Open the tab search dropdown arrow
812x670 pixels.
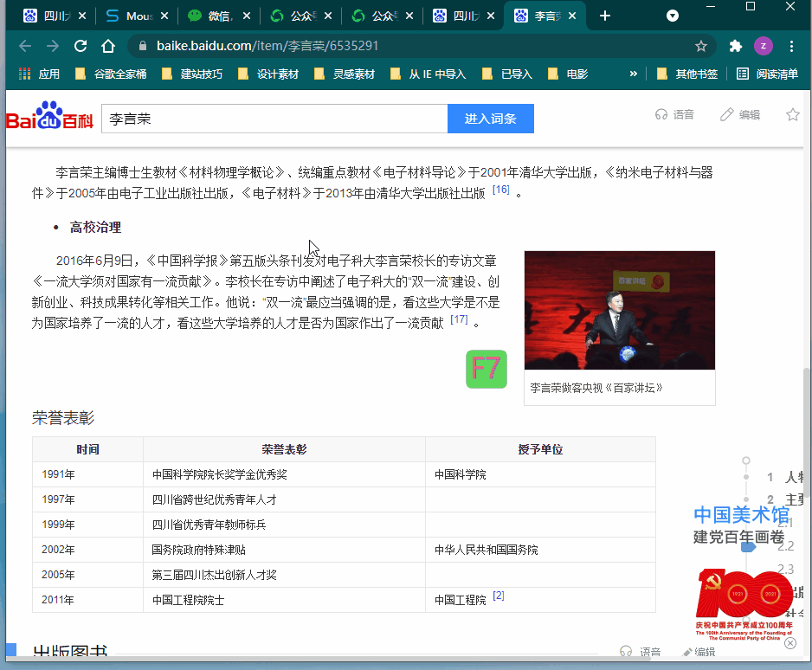click(x=673, y=16)
